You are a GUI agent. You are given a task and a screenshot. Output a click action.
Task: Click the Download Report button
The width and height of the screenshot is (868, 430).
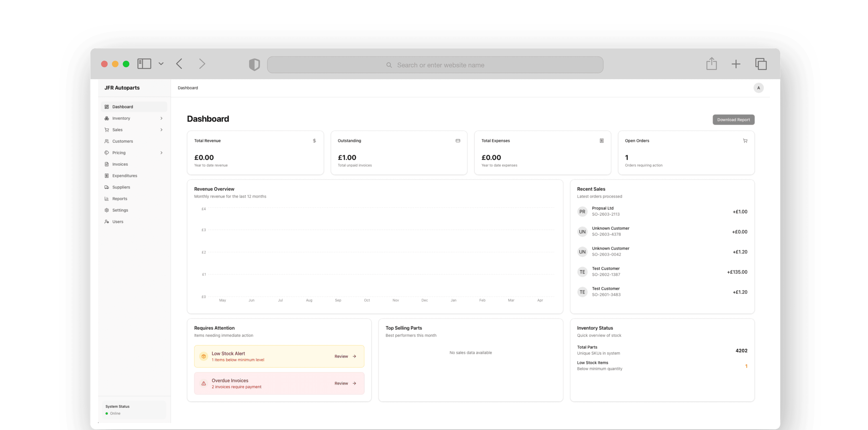coord(734,119)
